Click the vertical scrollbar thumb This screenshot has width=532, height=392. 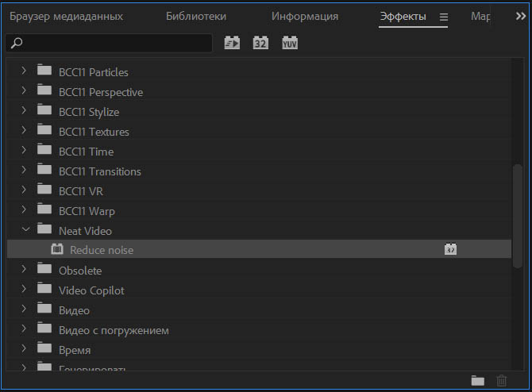(518, 216)
